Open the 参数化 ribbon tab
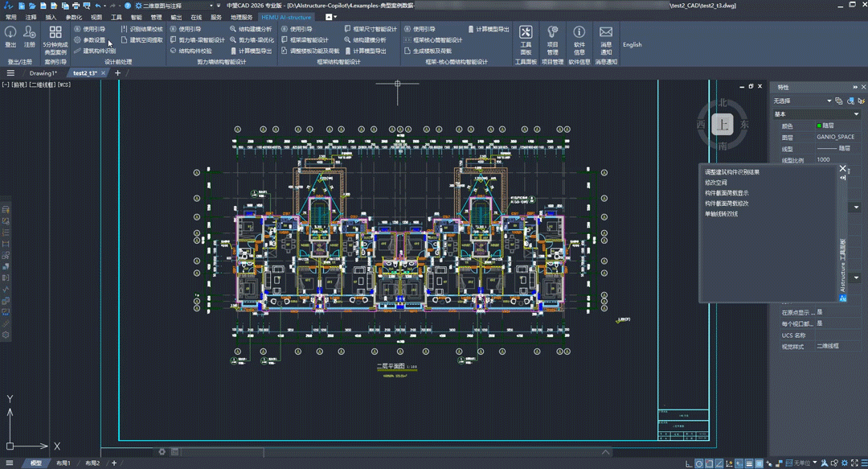868x469 pixels. [x=73, y=17]
